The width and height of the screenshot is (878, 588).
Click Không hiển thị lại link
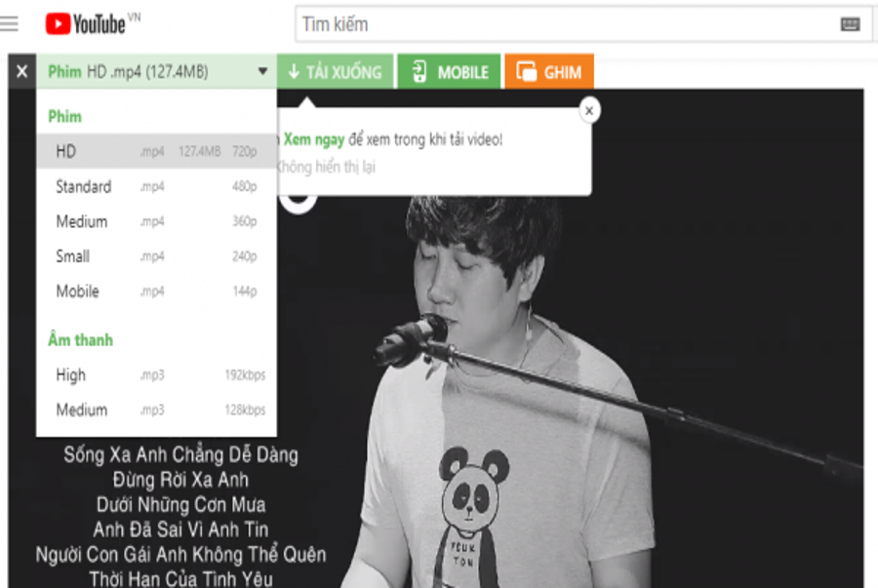327,167
